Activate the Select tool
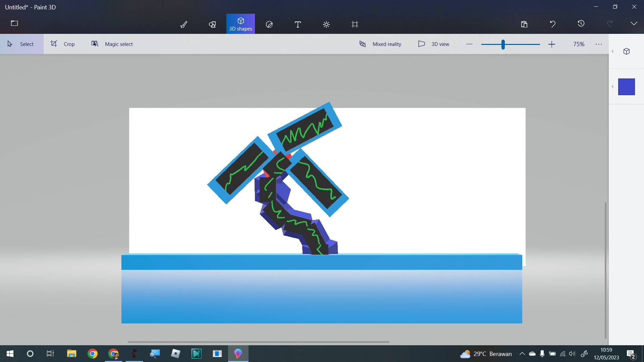Screen dimensions: 644x362 [x=21, y=44]
